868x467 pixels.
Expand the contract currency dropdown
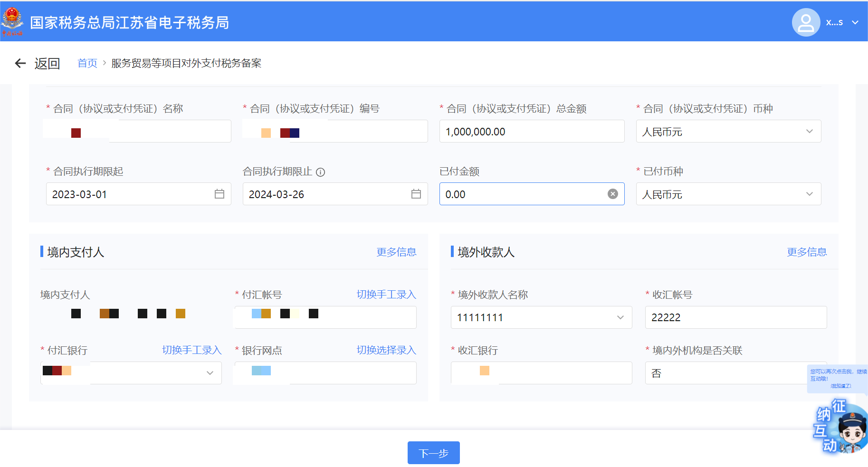[809, 132]
